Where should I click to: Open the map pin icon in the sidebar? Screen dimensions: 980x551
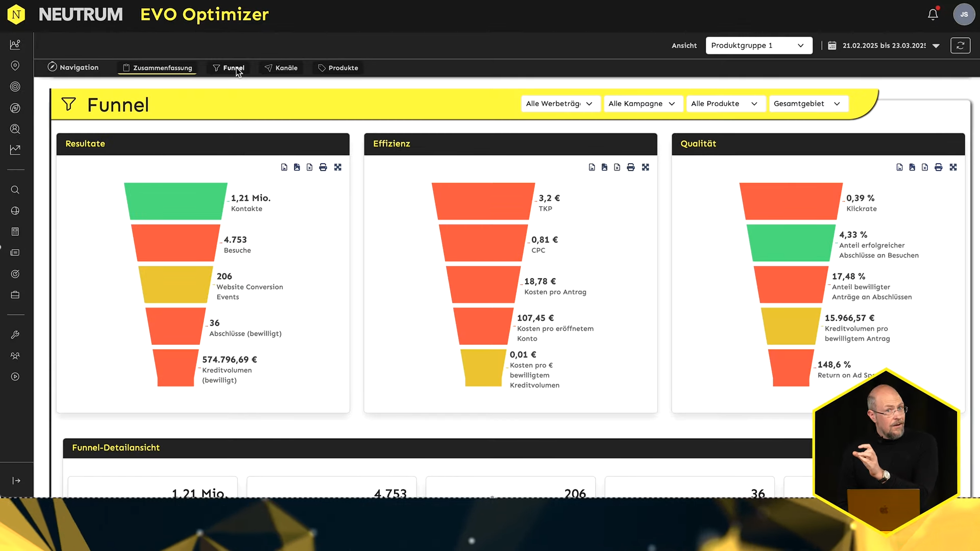[x=15, y=66]
